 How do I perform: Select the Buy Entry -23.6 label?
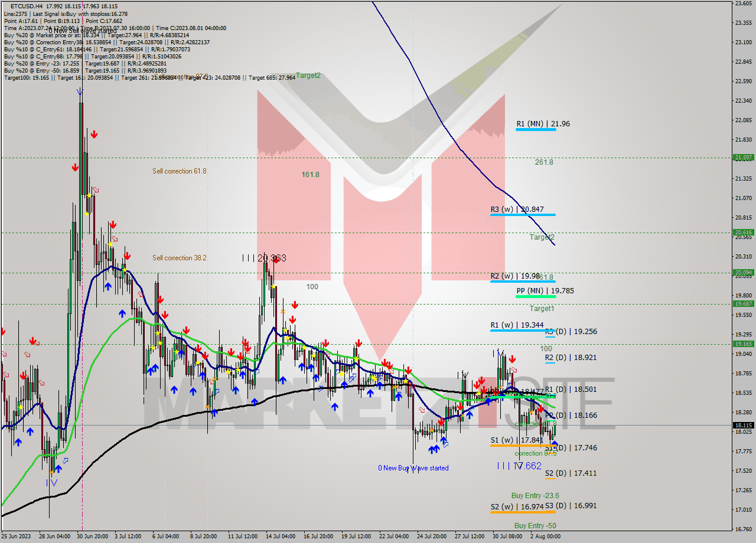click(x=535, y=496)
